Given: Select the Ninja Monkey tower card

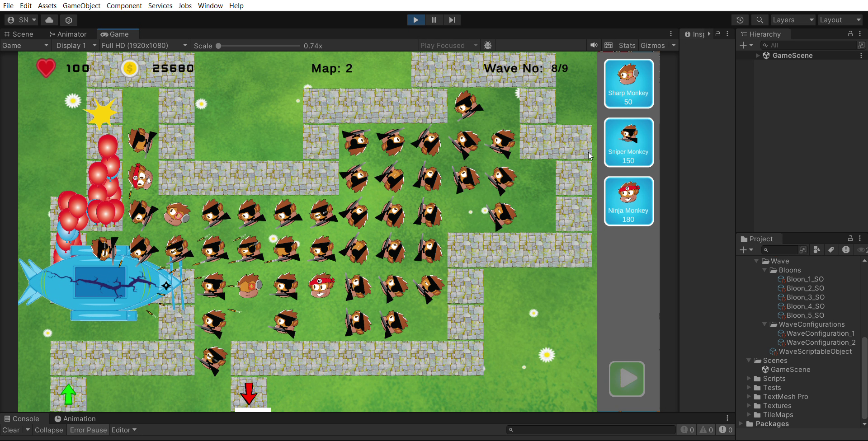Looking at the screenshot, I should pos(628,201).
